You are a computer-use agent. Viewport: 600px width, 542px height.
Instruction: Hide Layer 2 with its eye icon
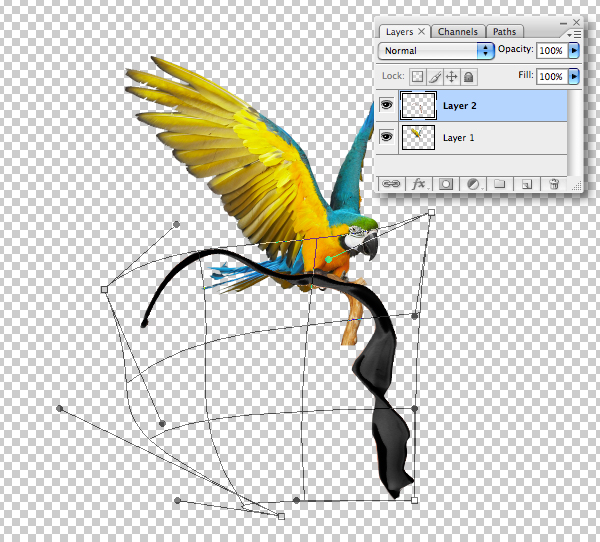(387, 104)
